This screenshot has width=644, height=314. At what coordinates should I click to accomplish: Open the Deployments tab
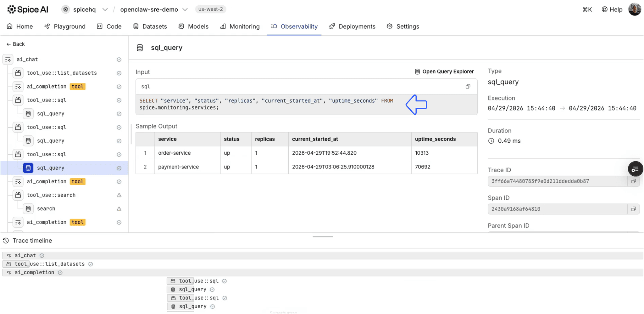[x=352, y=26]
